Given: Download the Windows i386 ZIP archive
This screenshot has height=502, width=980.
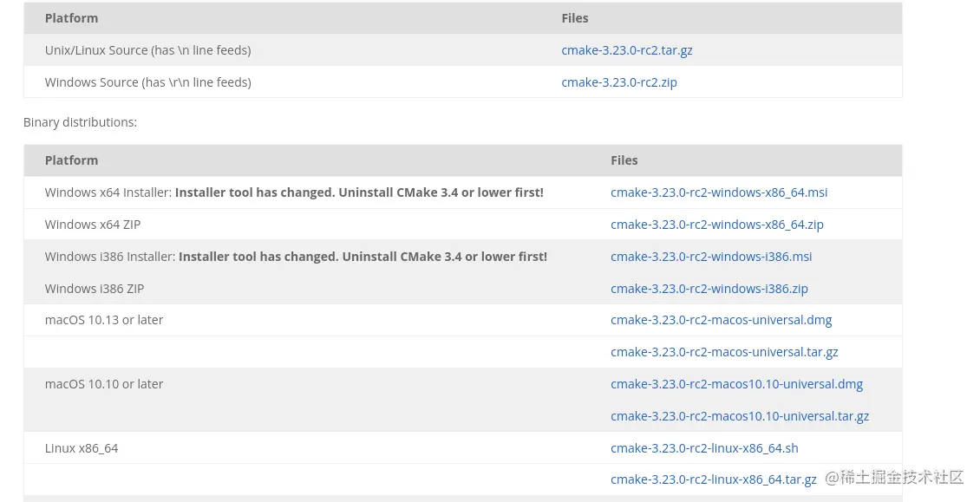Looking at the screenshot, I should 709,288.
